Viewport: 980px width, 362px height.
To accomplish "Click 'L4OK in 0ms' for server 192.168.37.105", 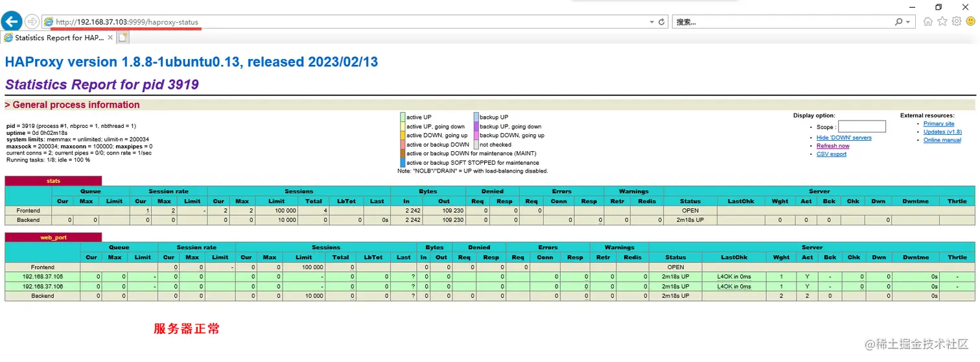I will point(734,276).
